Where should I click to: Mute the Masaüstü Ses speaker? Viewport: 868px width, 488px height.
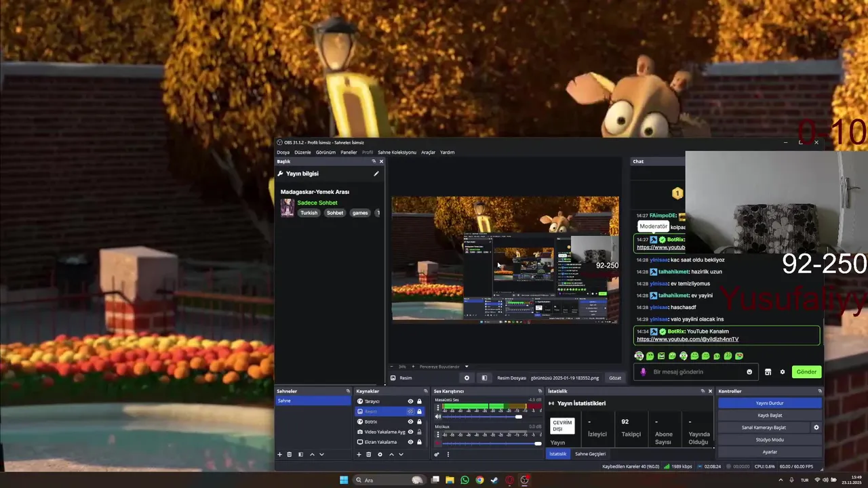pos(438,417)
